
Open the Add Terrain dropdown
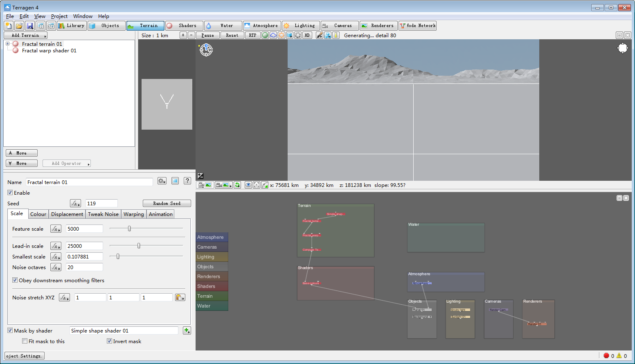(x=25, y=36)
